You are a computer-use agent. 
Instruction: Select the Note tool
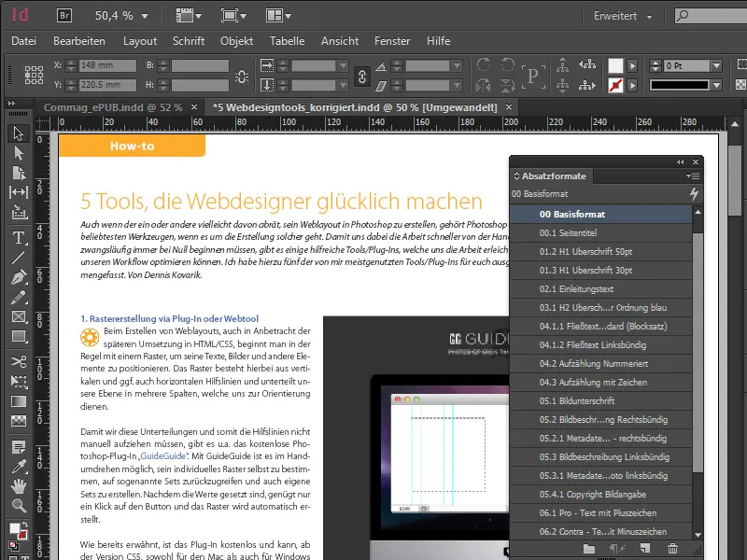[x=18, y=447]
